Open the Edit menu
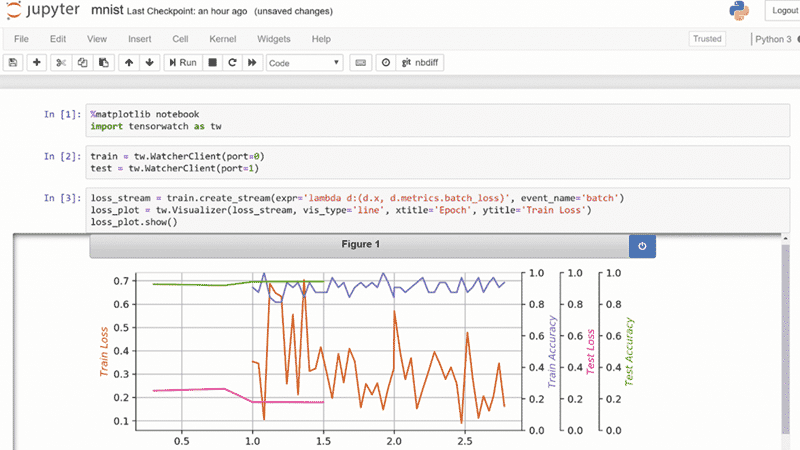The image size is (800, 450). click(x=58, y=39)
